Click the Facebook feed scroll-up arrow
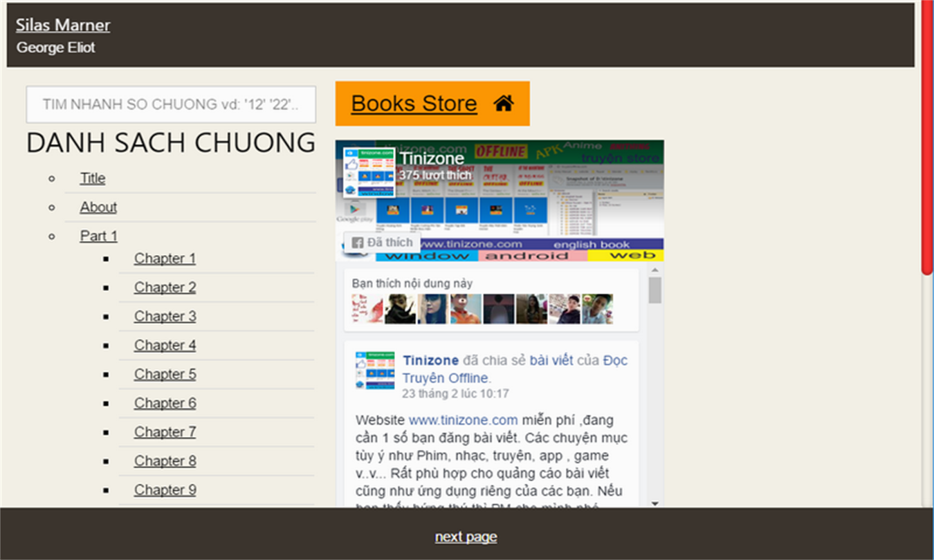Screen dimensions: 934x560 (x=655, y=270)
